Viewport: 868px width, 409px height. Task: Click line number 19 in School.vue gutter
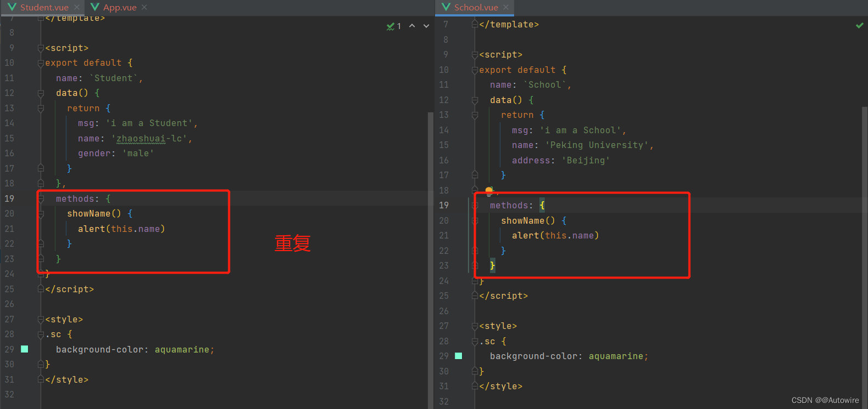tap(443, 206)
